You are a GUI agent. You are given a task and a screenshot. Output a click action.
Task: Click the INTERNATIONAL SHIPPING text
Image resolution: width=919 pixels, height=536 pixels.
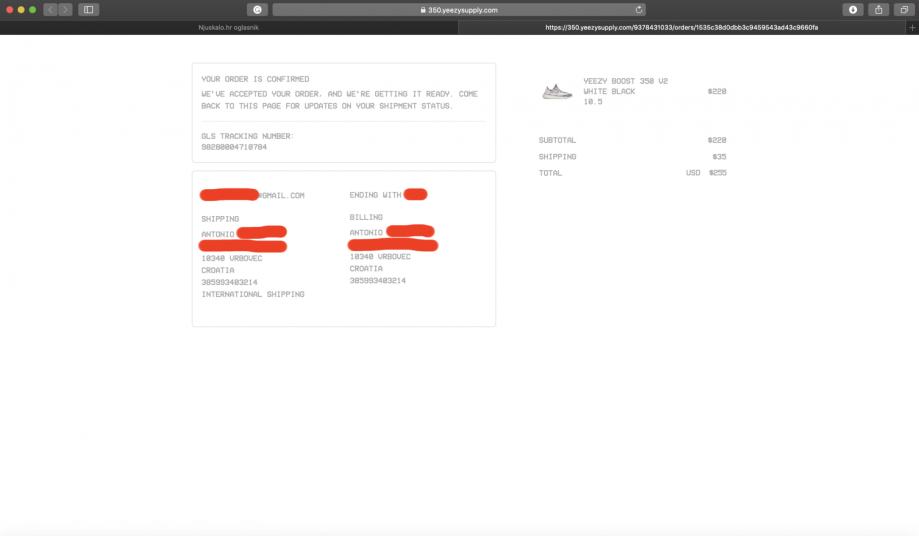253,294
